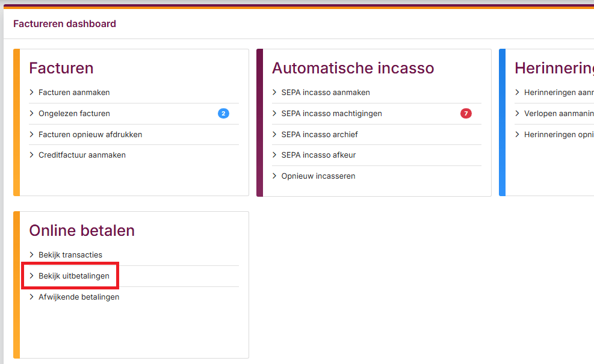Select the chevron next to Facturen aanmaken
594x364 pixels.
click(x=32, y=92)
